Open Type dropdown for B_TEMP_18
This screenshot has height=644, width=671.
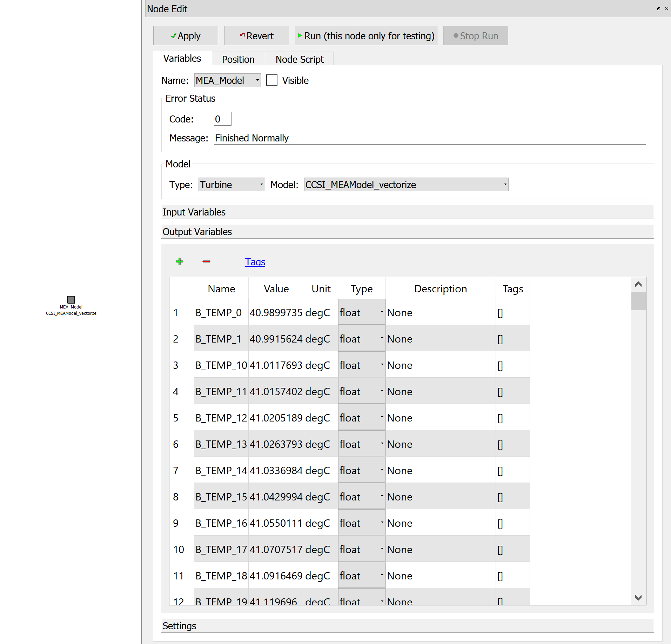[x=362, y=575]
